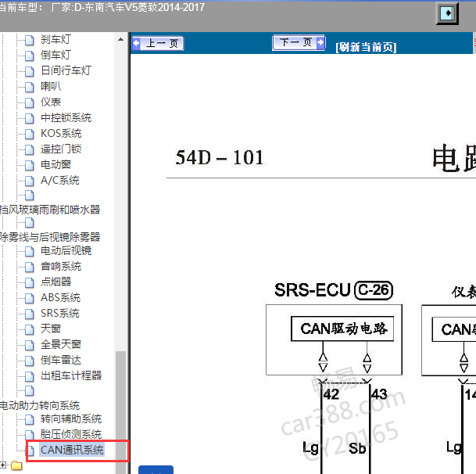Go to previous page with 上一页
This screenshot has height=474, width=476.
(158, 44)
